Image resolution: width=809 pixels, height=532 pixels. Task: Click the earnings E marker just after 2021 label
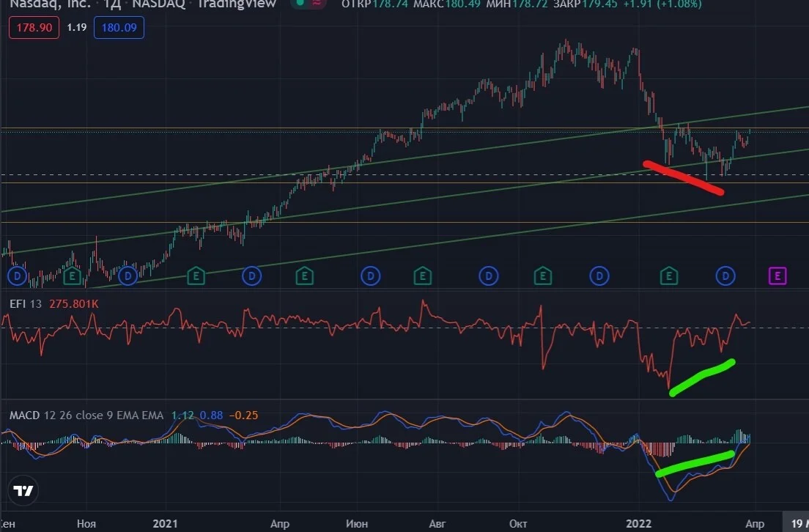(x=196, y=276)
